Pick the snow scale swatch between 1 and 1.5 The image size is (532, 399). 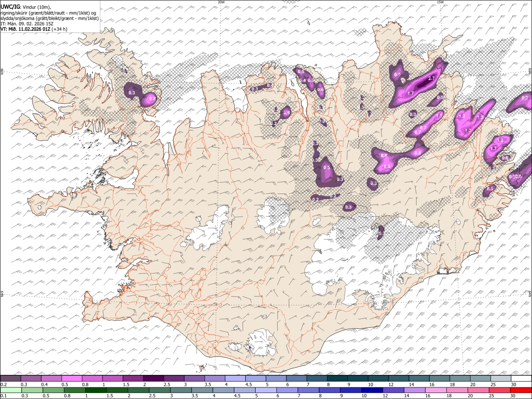[x=113, y=378]
